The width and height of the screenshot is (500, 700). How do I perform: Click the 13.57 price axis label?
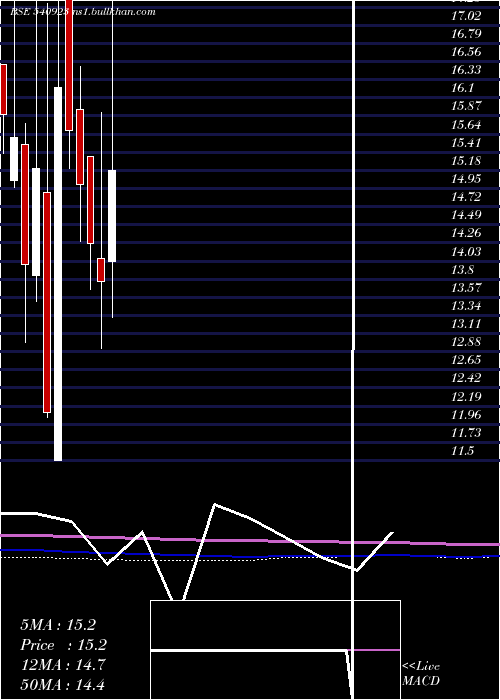coord(466,288)
